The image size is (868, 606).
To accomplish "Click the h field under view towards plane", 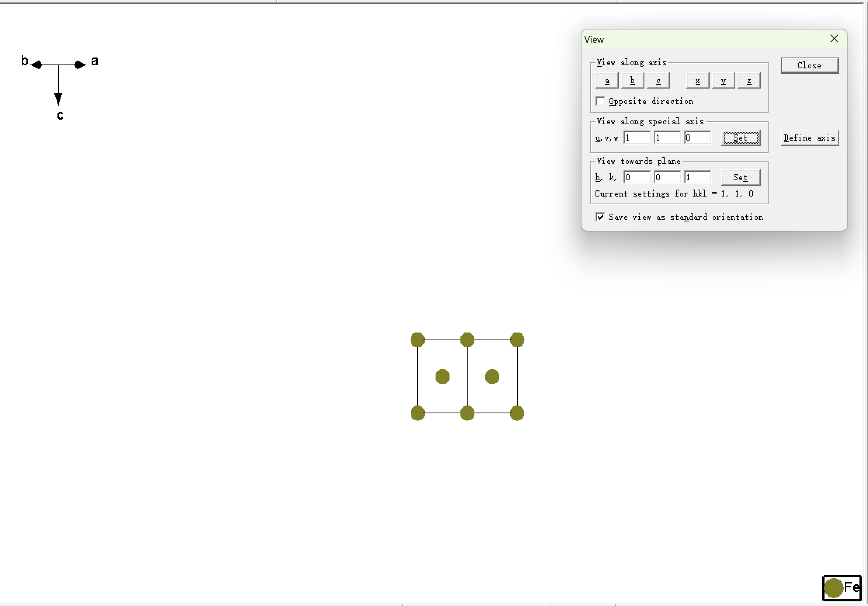I will click(x=637, y=178).
